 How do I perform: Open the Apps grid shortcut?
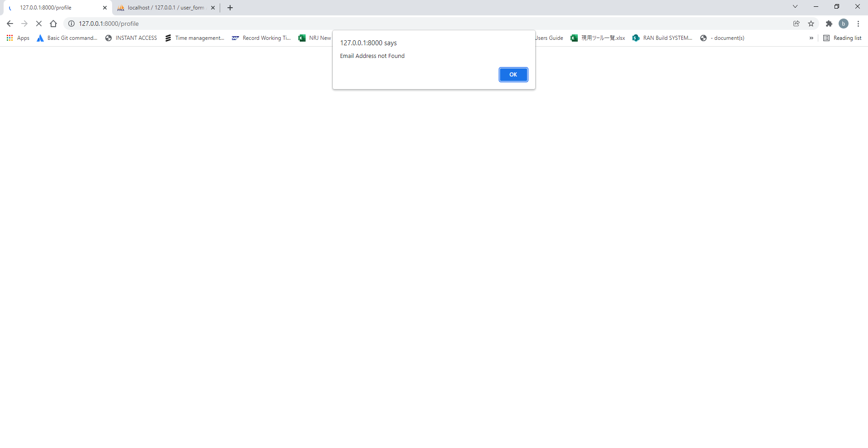point(9,38)
